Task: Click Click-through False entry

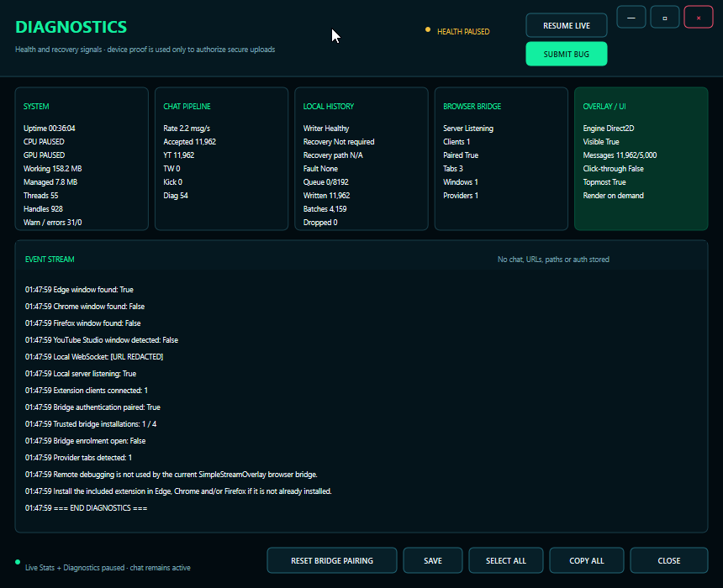Action: pyautogui.click(x=613, y=169)
